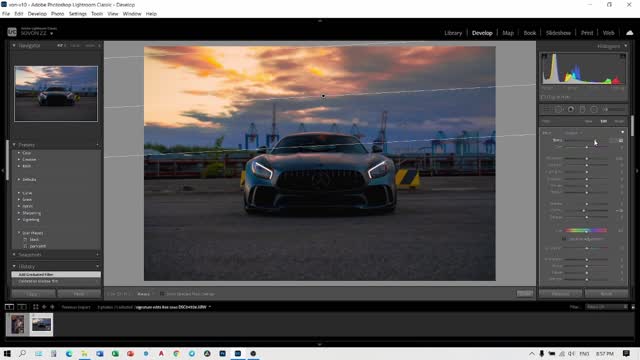640x360 pixels.
Task: Open the File menu
Action: [x=6, y=13]
